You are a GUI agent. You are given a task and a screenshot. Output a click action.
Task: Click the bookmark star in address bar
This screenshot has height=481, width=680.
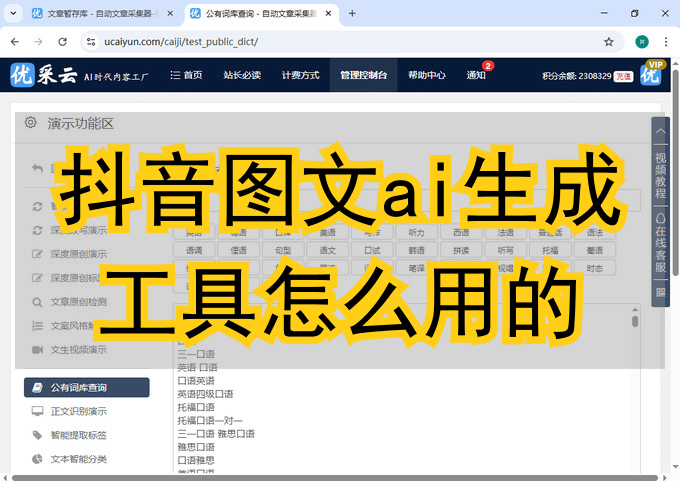(609, 42)
